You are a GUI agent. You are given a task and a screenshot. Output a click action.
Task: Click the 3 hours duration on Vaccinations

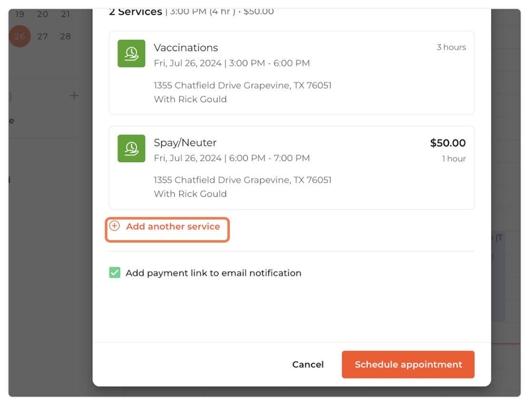click(451, 48)
